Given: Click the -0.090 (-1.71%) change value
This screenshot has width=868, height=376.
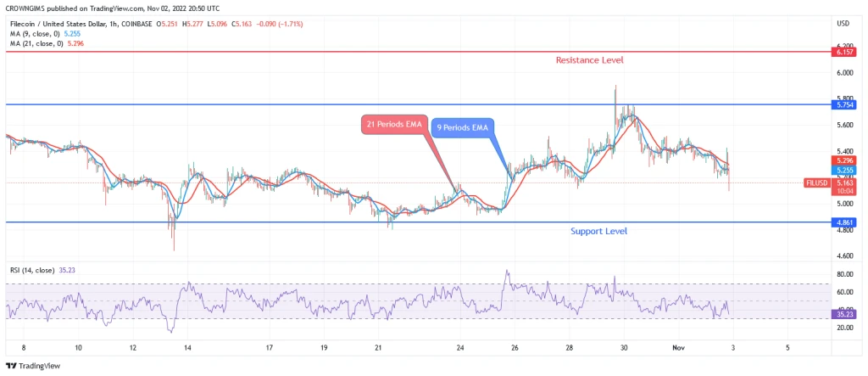Looking at the screenshot, I should (280, 24).
